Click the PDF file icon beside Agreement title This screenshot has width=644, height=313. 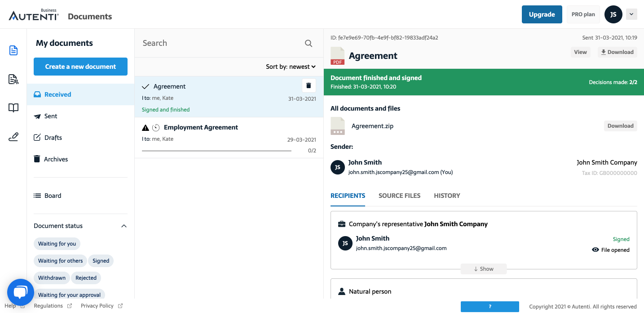click(x=338, y=56)
